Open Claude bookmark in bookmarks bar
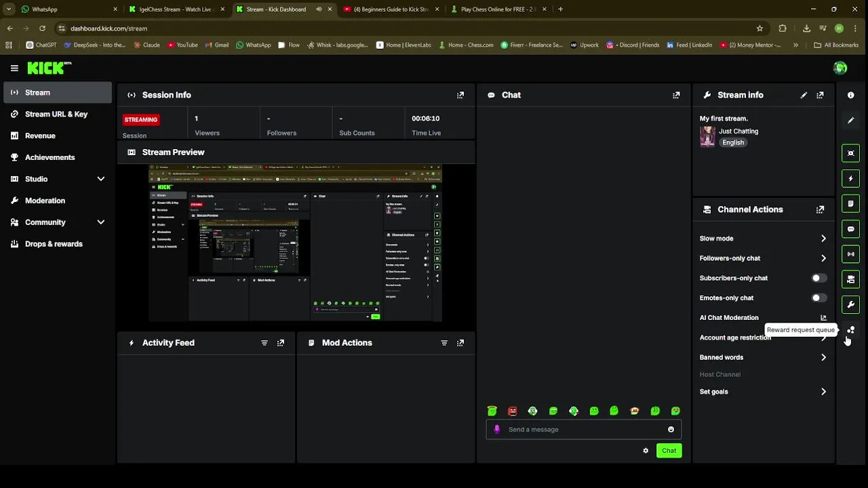Image resolution: width=868 pixels, height=488 pixels. 146,45
